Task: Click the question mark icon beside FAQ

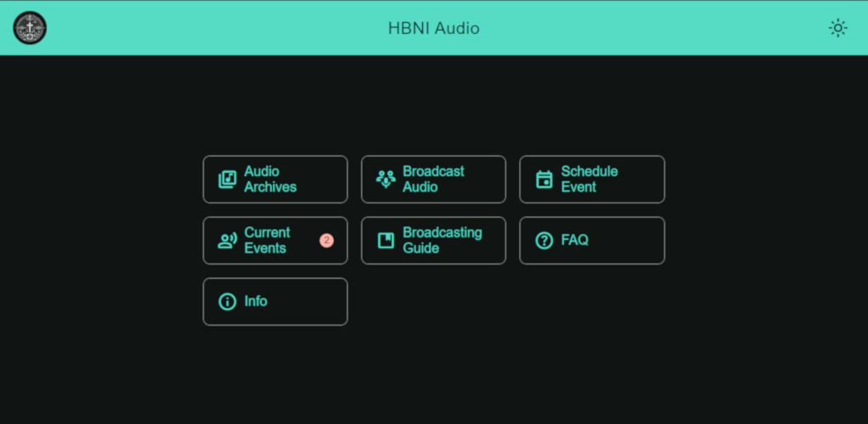Action: tap(544, 240)
